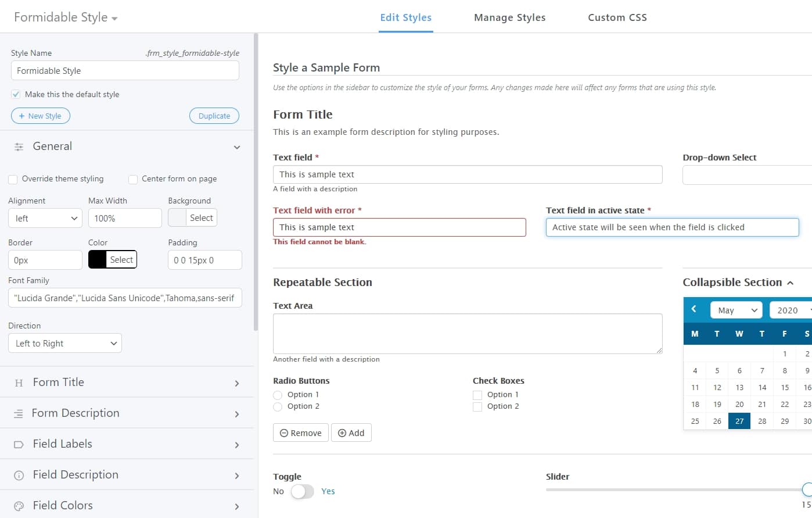Click the Field Colors palette icon
This screenshot has width=812, height=518.
click(19, 506)
